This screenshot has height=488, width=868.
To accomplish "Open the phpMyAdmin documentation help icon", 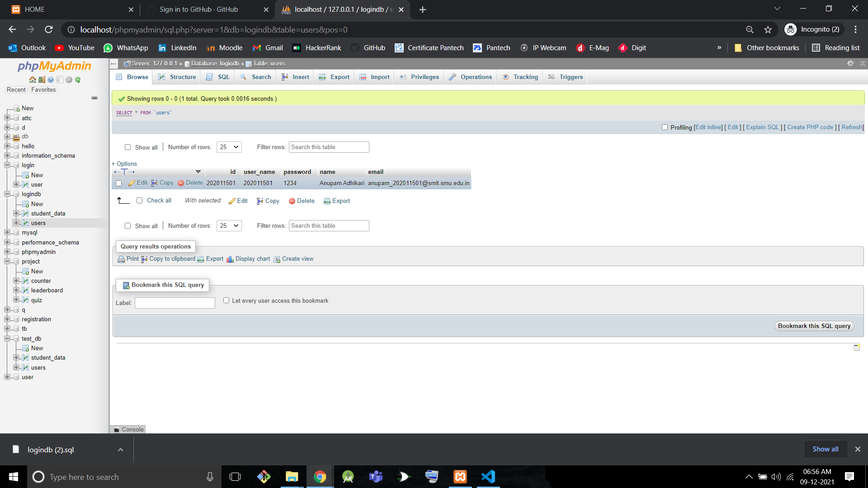I will coord(51,80).
